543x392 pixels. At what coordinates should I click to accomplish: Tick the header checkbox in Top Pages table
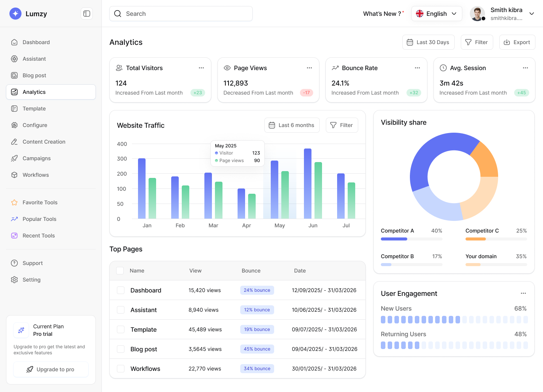[120, 271]
